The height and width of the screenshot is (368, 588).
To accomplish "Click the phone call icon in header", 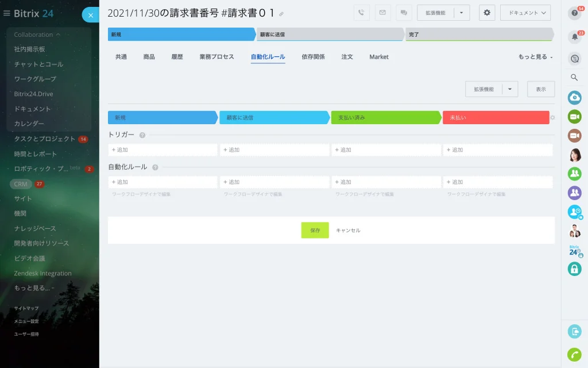I will 362,13.
